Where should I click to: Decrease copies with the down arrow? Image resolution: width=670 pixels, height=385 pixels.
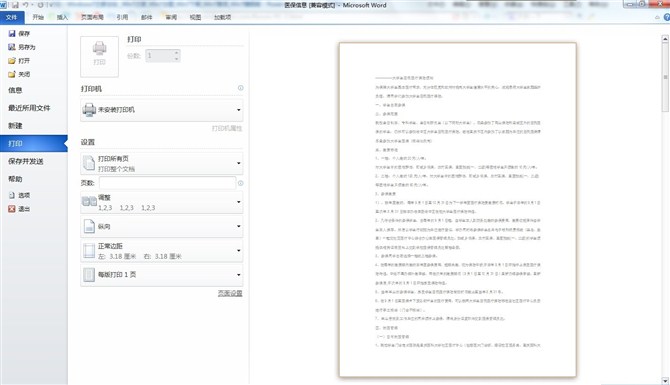pyautogui.click(x=176, y=59)
